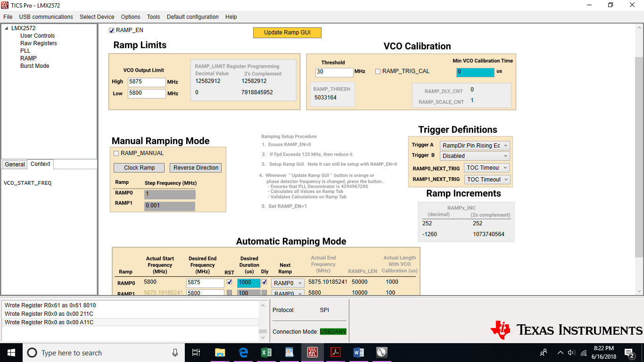
Task: Enable the RAMP_TRIG_CAL checkbox
Action: click(x=378, y=72)
